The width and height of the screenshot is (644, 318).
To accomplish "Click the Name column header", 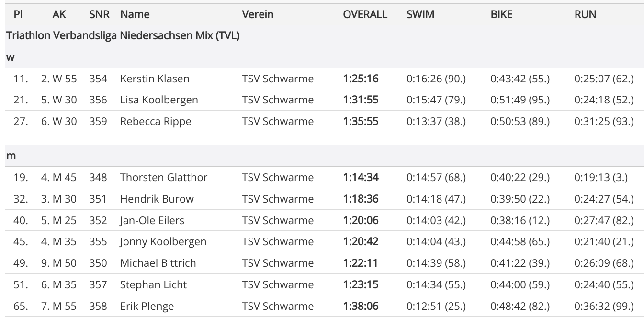I will pos(135,14).
